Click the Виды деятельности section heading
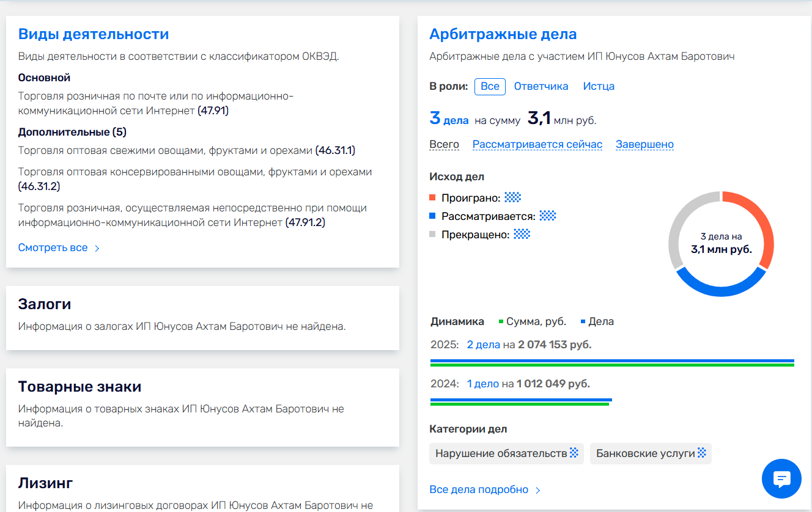 [94, 34]
